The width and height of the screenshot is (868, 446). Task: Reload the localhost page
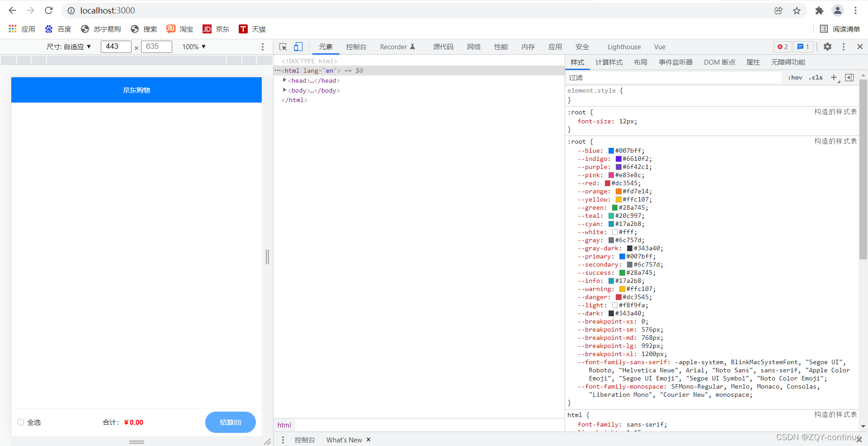[49, 10]
